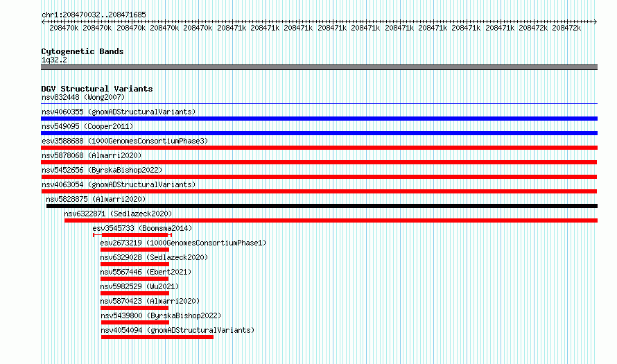Select the red bar under nsv5439800
617x364 pixels.
tap(135, 322)
